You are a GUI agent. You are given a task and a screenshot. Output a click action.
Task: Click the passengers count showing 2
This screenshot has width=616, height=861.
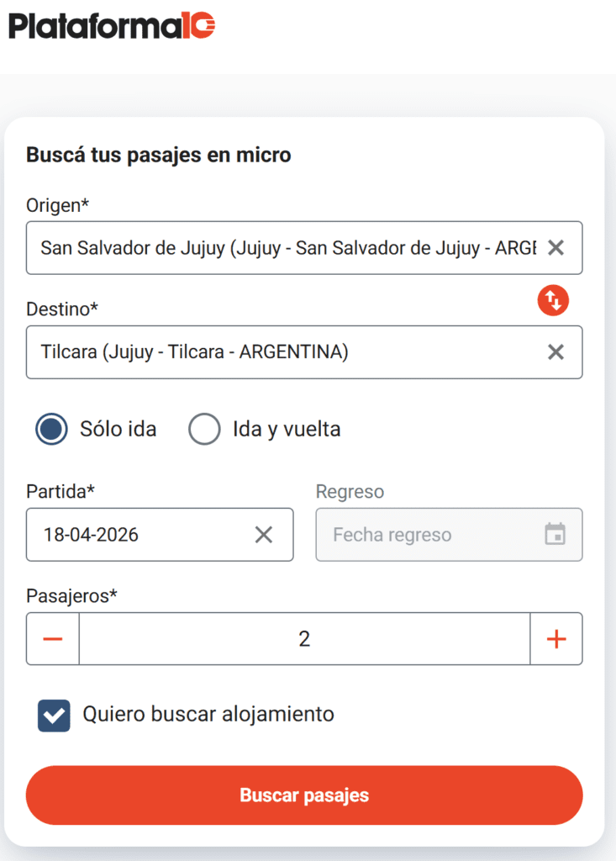click(304, 639)
